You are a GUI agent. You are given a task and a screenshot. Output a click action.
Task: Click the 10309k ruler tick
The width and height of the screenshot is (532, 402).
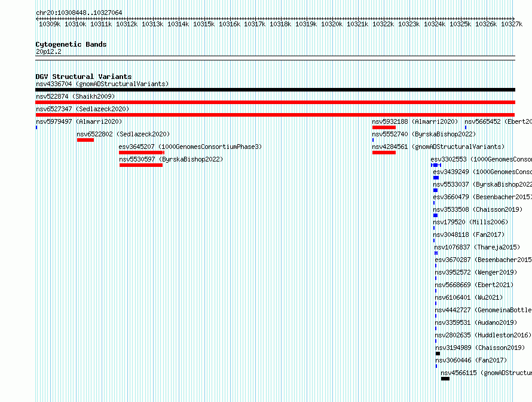[x=50, y=24]
